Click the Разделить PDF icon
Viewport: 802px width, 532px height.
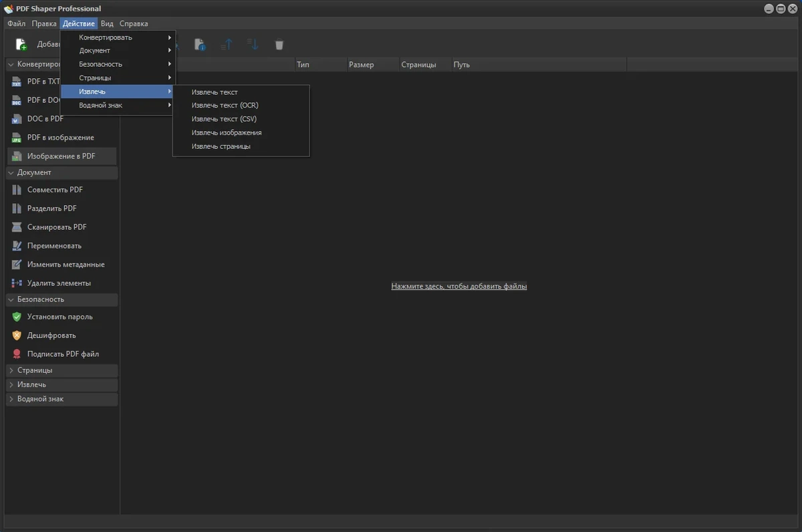click(x=17, y=209)
